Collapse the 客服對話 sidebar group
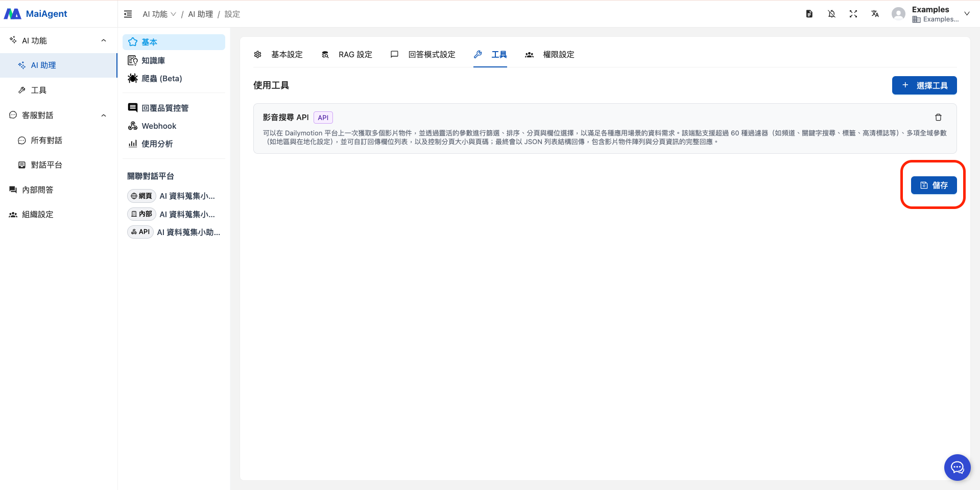Viewport: 980px width, 490px height. tap(104, 115)
